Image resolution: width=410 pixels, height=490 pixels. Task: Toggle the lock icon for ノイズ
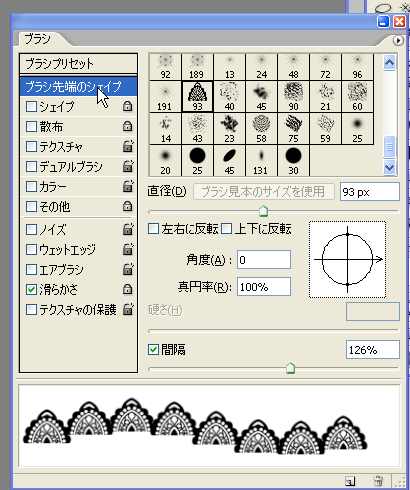coord(128,229)
